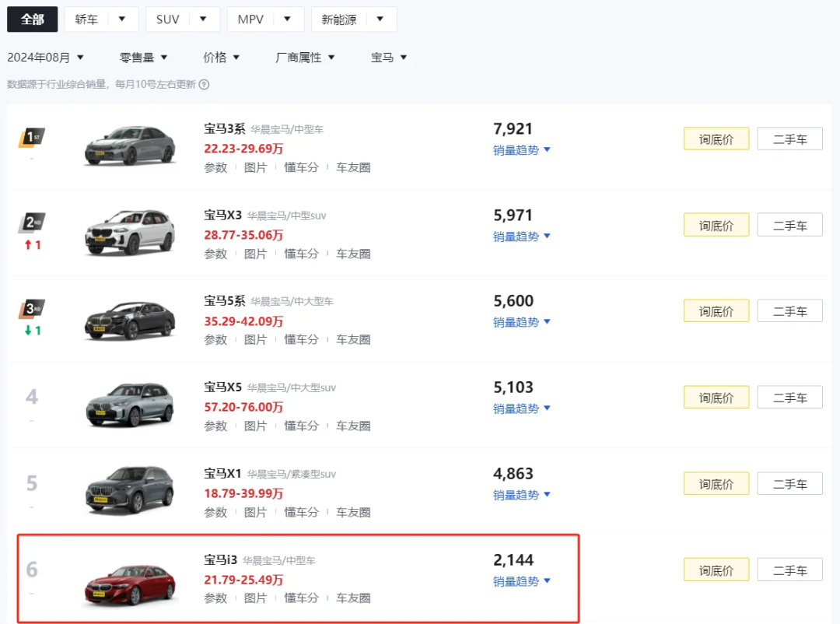This screenshot has width=840, height=624.
Task: Click the 1st place rank badge
Action: click(x=32, y=138)
